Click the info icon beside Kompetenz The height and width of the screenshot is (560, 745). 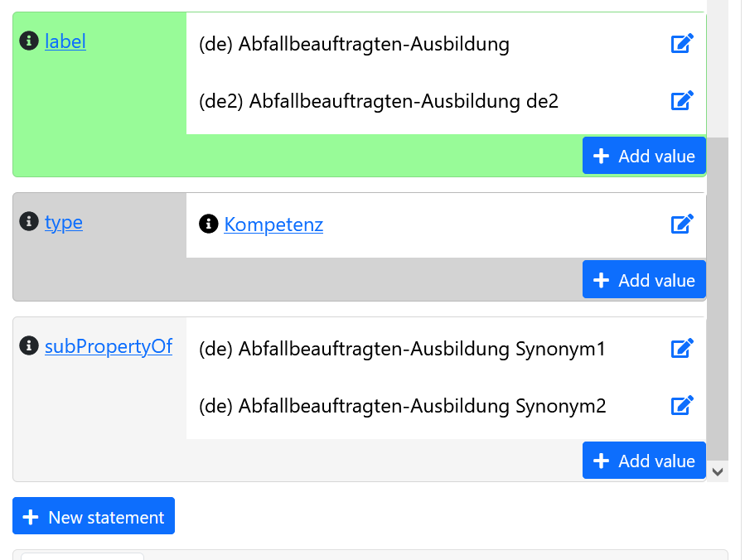pyautogui.click(x=208, y=224)
